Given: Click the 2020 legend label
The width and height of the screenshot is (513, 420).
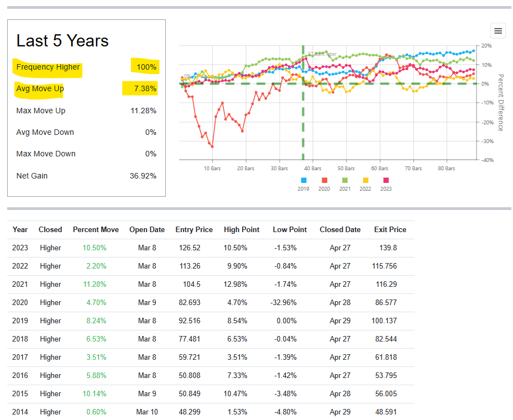Looking at the screenshot, I should click(x=324, y=189).
